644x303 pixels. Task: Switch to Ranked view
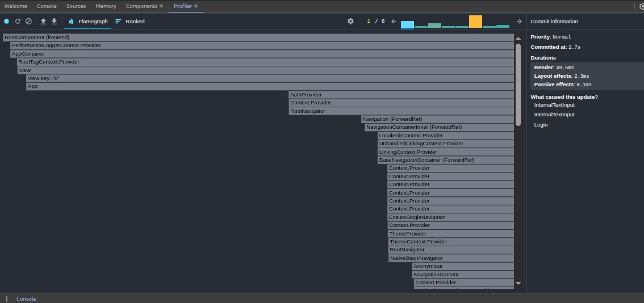point(130,22)
